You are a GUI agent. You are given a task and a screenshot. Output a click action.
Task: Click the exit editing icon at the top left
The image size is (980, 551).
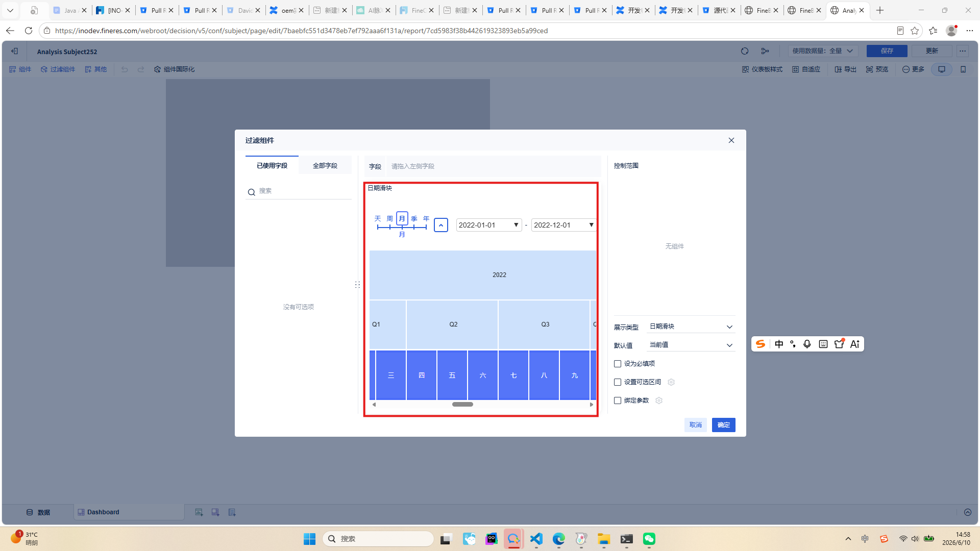(14, 51)
